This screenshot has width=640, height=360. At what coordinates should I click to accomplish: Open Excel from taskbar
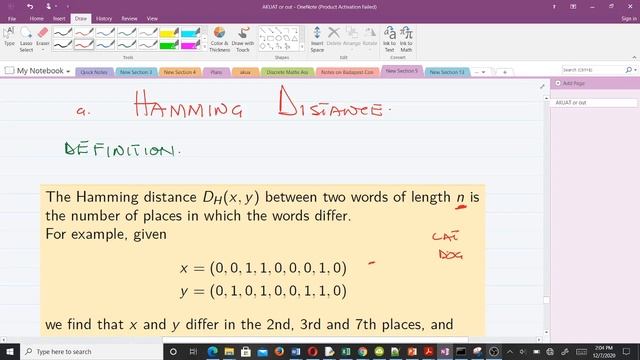[x=346, y=351]
